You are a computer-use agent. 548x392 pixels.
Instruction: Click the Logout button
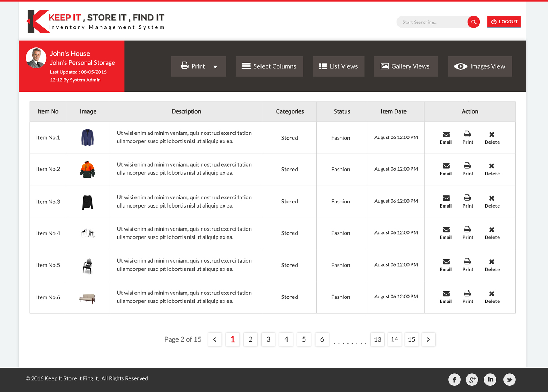(504, 22)
